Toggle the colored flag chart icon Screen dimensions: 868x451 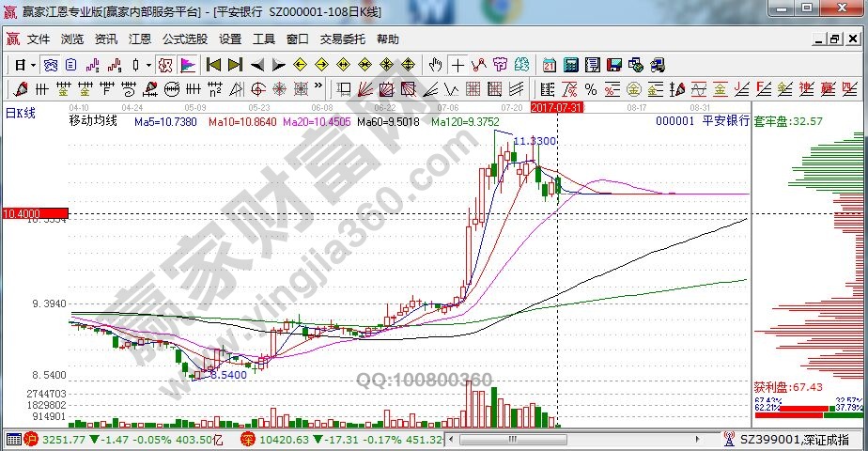(188, 65)
